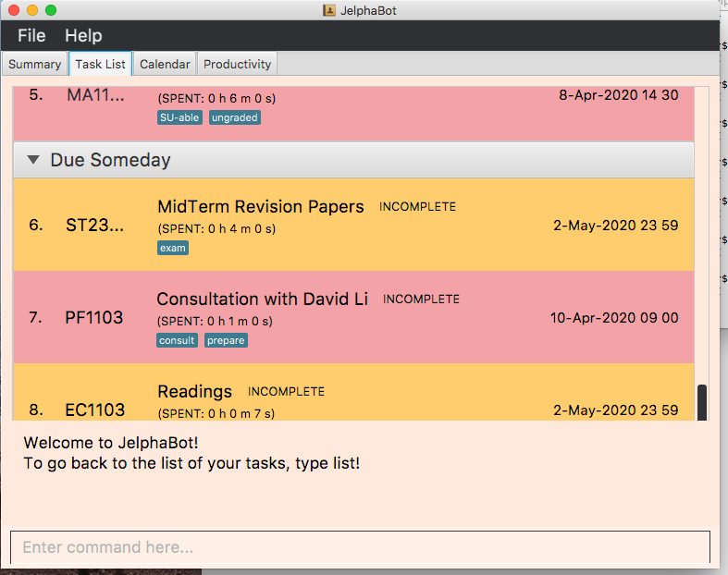The height and width of the screenshot is (575, 728).
Task: Click the Due Someday header label
Action: pyautogui.click(x=110, y=160)
